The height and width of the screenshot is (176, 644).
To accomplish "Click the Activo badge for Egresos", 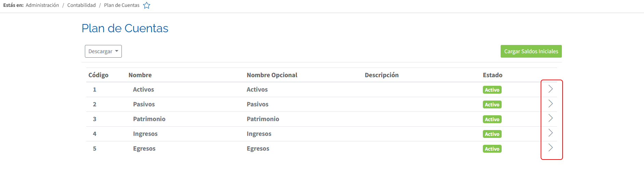I will point(492,149).
